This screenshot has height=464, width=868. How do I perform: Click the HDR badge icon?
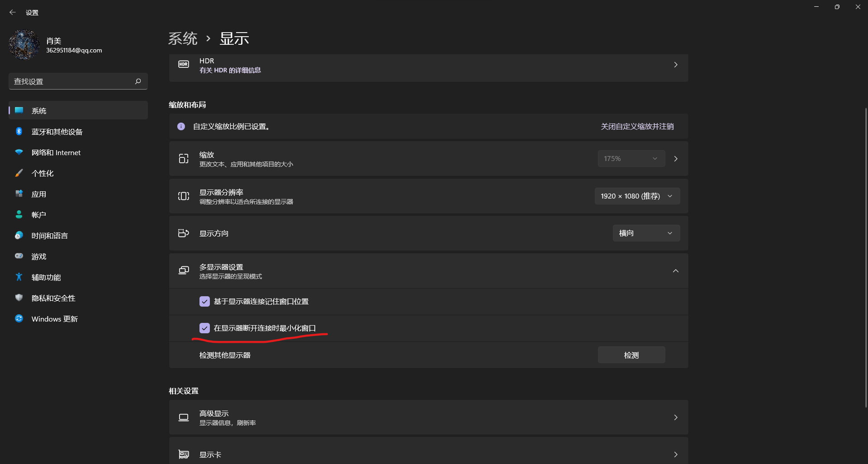184,64
